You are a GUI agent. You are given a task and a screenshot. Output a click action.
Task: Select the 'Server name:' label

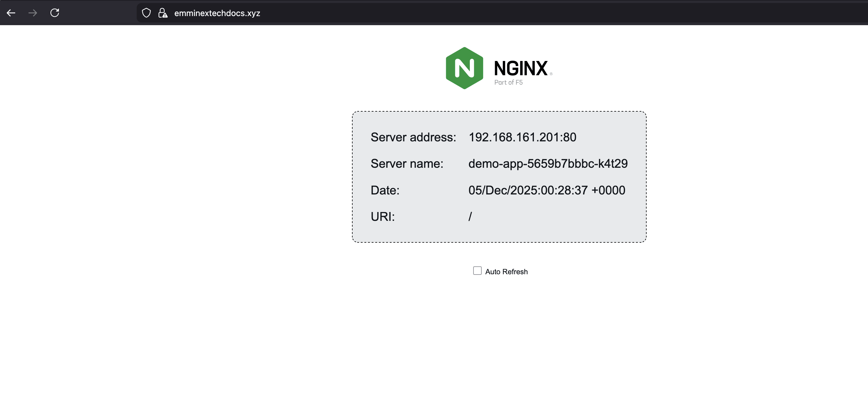[407, 164]
